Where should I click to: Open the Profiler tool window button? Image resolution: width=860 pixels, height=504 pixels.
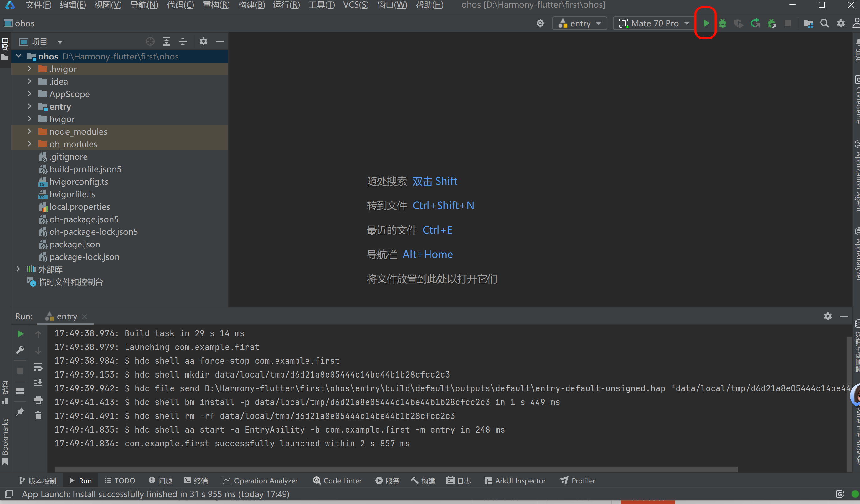[x=578, y=481]
